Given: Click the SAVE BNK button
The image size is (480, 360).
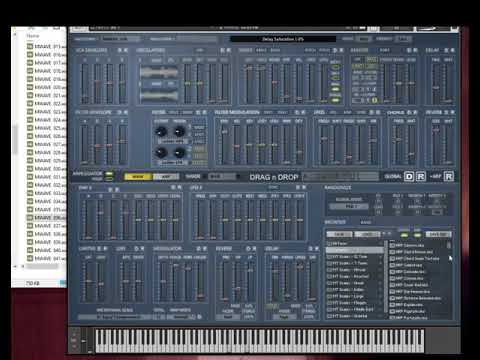Looking at the screenshot, I should tap(439, 234).
